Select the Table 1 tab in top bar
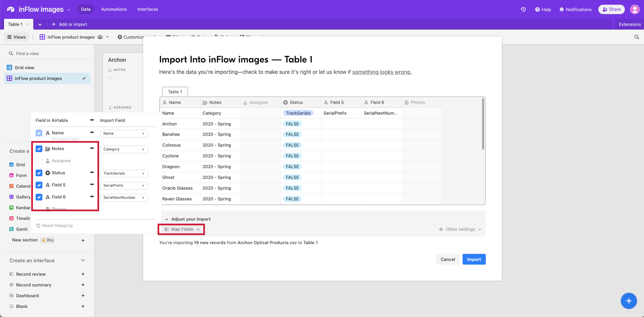The height and width of the screenshot is (317, 644). click(x=18, y=24)
